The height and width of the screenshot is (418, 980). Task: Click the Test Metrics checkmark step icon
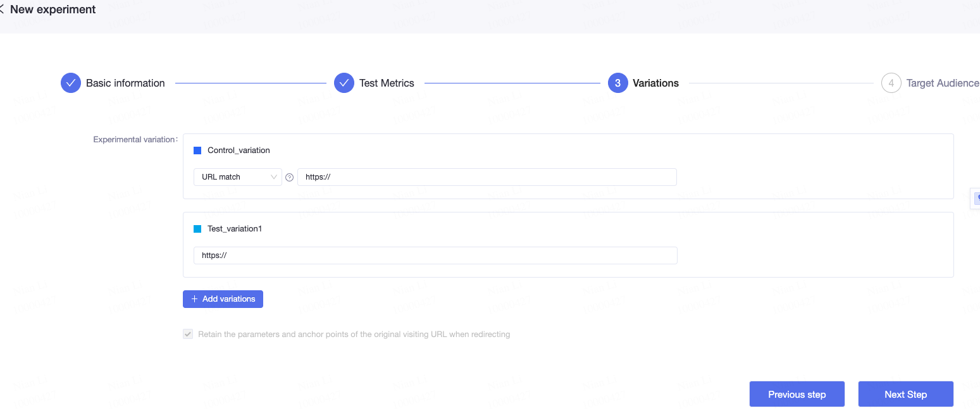[344, 83]
